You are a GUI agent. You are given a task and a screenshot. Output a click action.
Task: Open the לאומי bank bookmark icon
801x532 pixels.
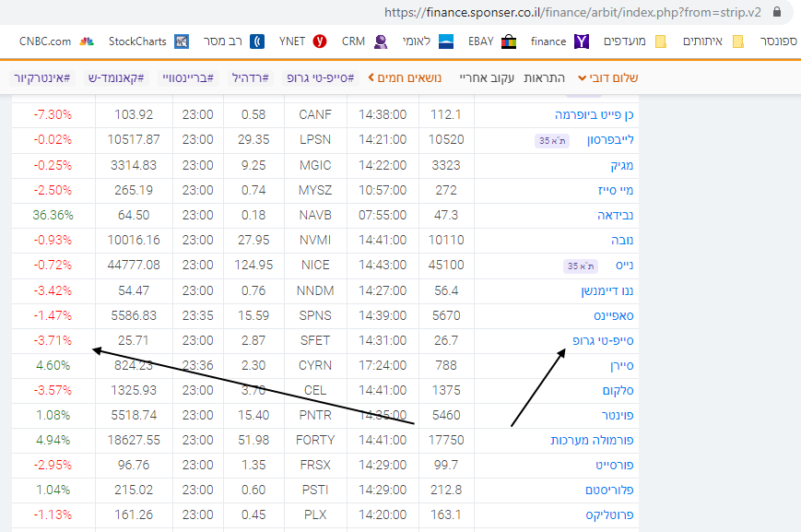click(x=446, y=41)
